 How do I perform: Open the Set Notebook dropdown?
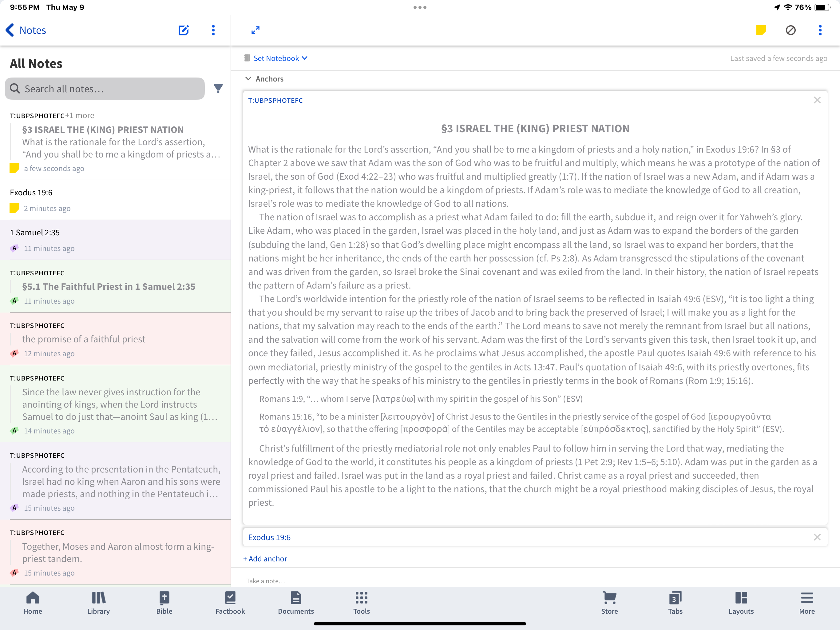(280, 58)
